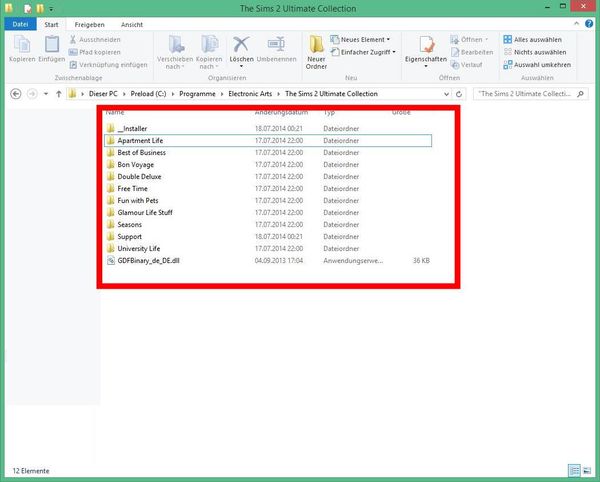This screenshot has width=600, height=482.
Task: Select the Bon Voyage folder
Action: (268, 164)
